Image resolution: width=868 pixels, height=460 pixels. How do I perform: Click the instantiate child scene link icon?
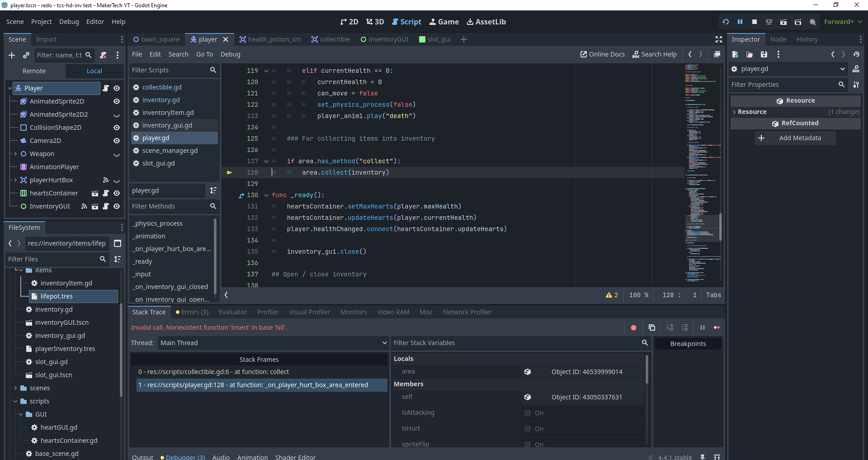tap(26, 55)
